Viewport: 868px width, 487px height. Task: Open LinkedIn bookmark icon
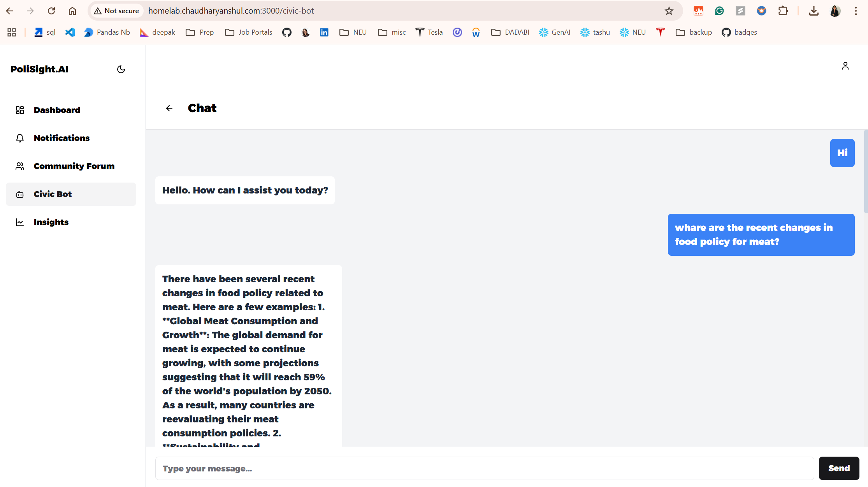click(x=324, y=32)
